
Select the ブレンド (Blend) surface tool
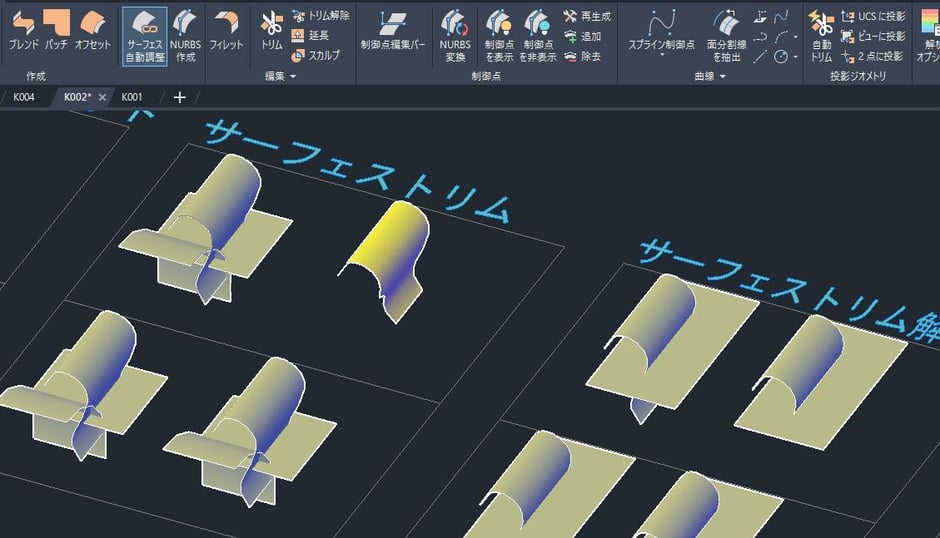(x=24, y=29)
